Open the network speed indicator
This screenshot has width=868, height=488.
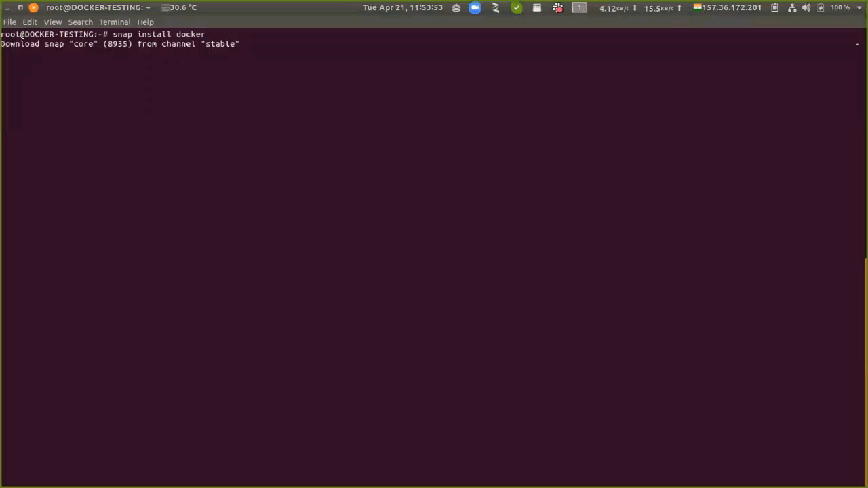(x=640, y=8)
